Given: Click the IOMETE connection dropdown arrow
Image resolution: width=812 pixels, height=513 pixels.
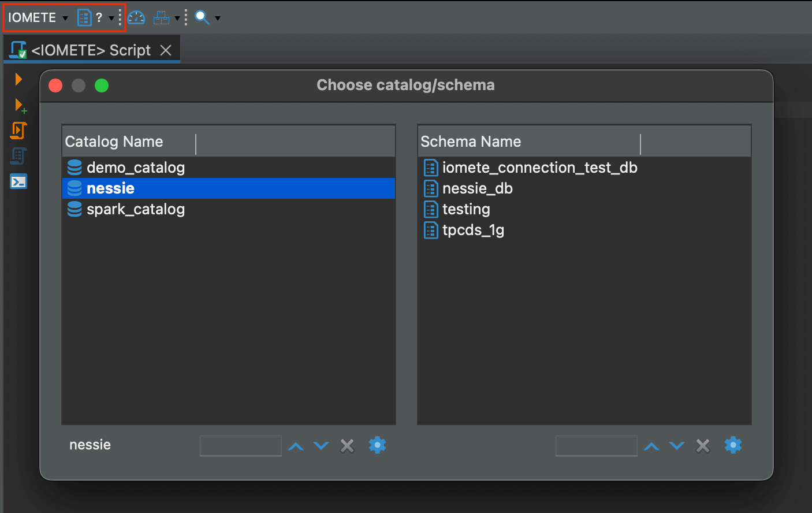Looking at the screenshot, I should (65, 18).
